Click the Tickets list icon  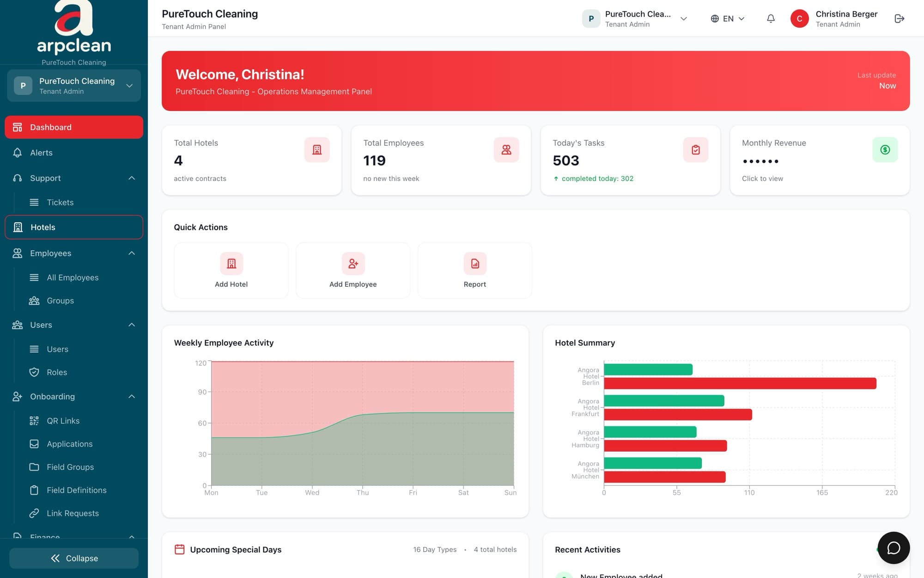coord(34,202)
